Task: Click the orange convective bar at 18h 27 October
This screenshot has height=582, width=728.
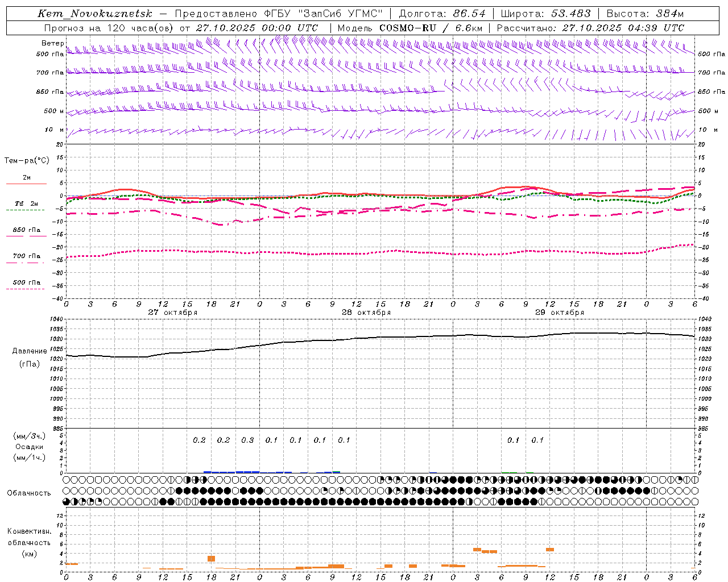Action: coord(211,559)
